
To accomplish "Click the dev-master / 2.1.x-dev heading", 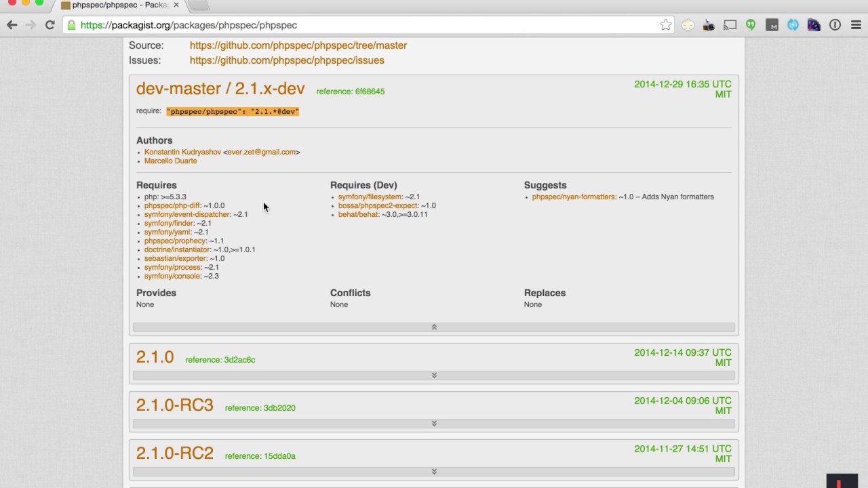I will [x=220, y=89].
